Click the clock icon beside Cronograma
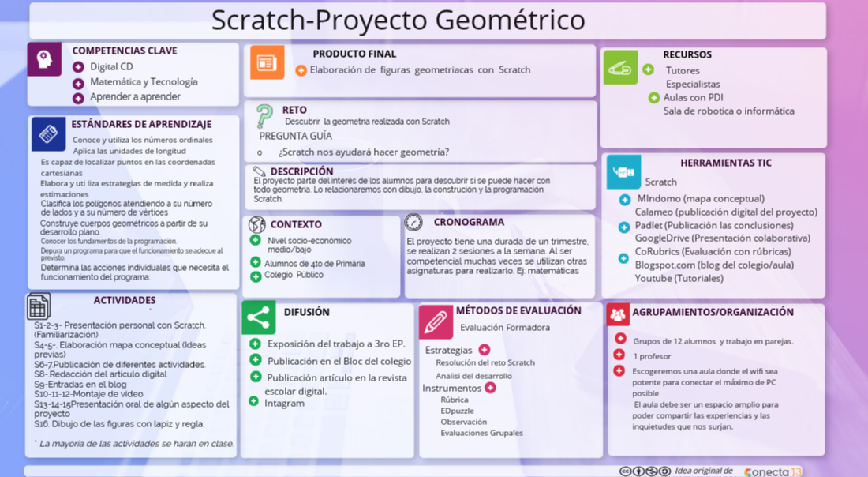868x477 pixels. tap(413, 223)
